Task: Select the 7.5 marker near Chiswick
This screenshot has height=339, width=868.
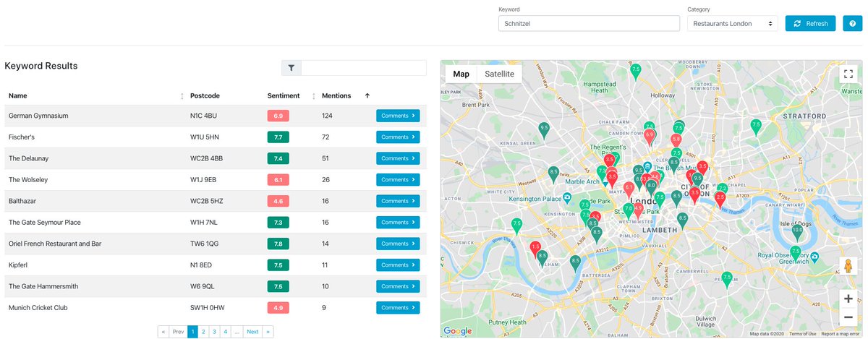Action: (516, 226)
